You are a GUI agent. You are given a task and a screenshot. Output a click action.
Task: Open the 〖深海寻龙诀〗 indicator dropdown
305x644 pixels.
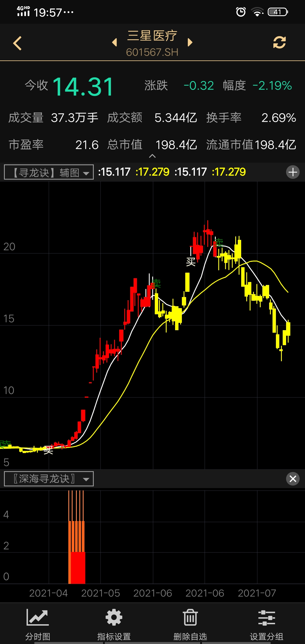click(49, 479)
